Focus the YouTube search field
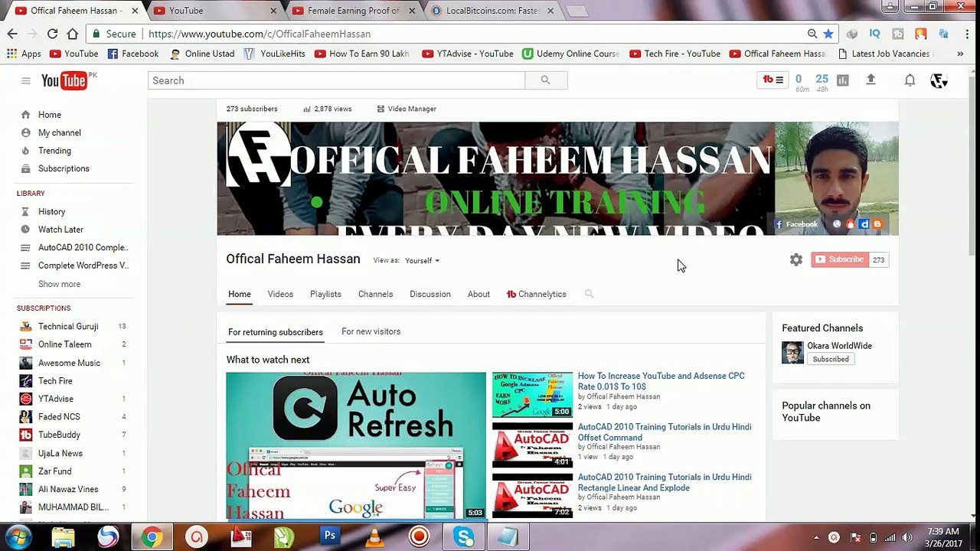 [337, 80]
